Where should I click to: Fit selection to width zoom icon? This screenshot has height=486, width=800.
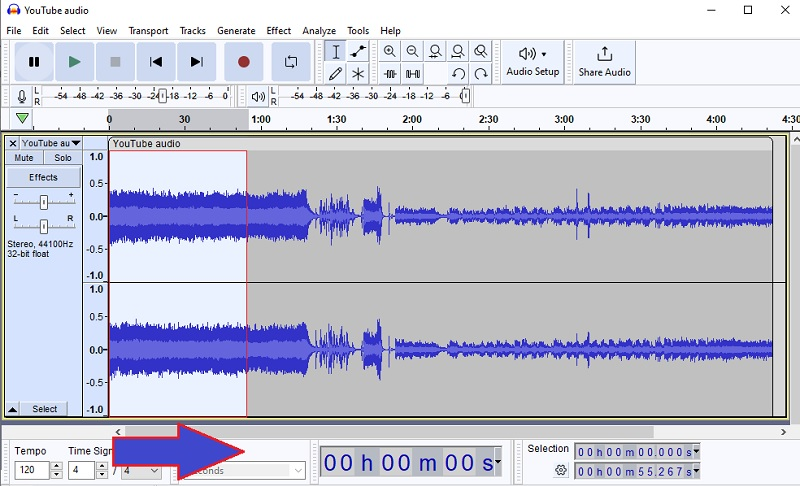click(x=435, y=51)
